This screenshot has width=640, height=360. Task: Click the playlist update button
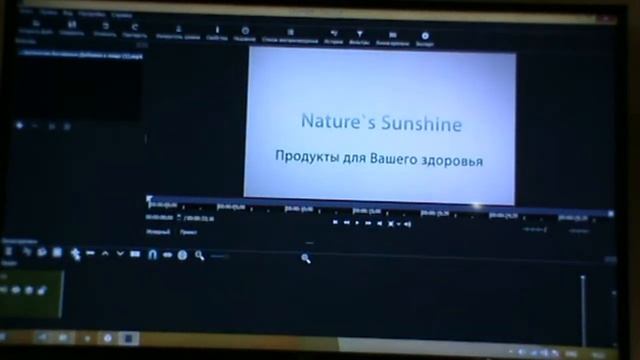click(52, 127)
